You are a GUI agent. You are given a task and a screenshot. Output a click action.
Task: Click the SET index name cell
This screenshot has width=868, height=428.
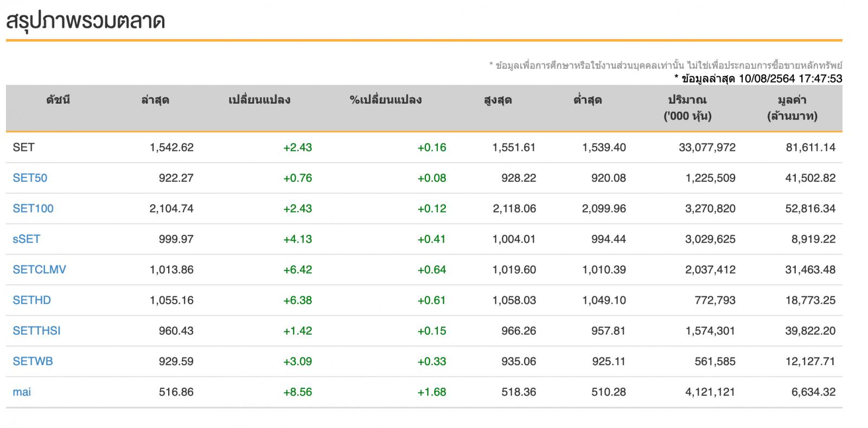coord(23,148)
